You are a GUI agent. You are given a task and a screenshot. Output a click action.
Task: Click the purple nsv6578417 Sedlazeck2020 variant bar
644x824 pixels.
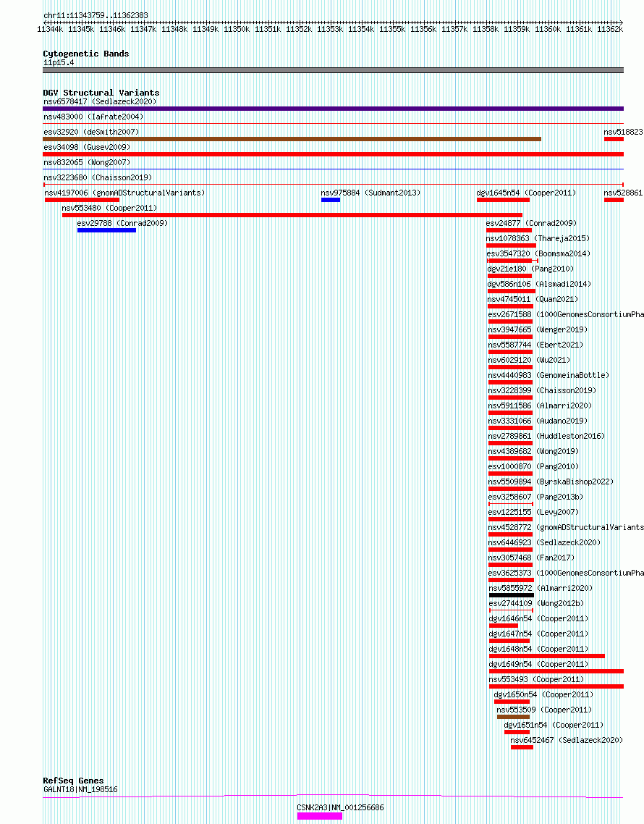333,109
